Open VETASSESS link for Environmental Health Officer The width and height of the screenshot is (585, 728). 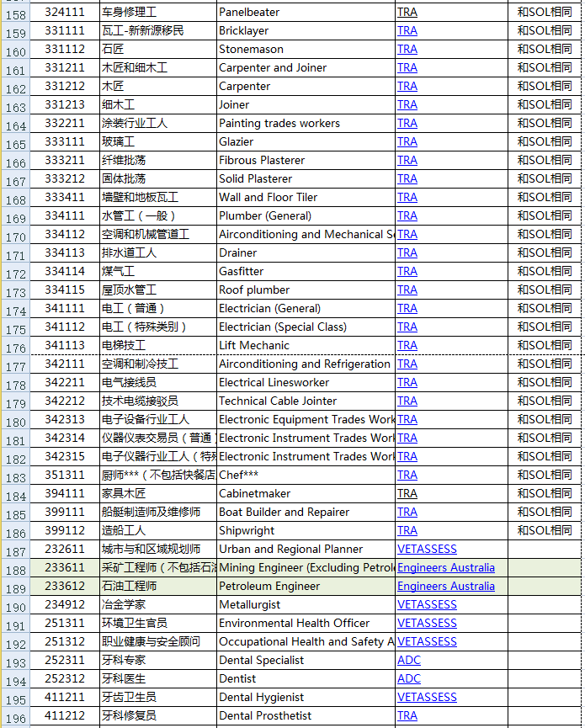coord(427,623)
